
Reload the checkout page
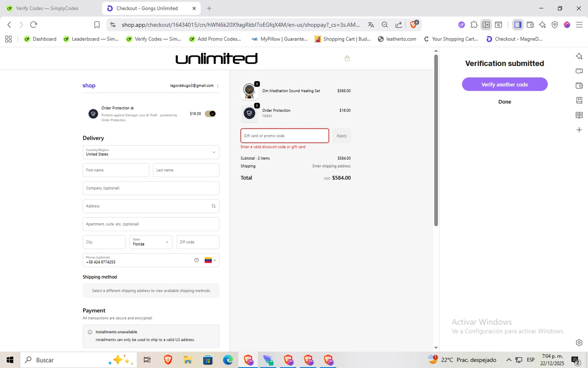click(x=34, y=25)
